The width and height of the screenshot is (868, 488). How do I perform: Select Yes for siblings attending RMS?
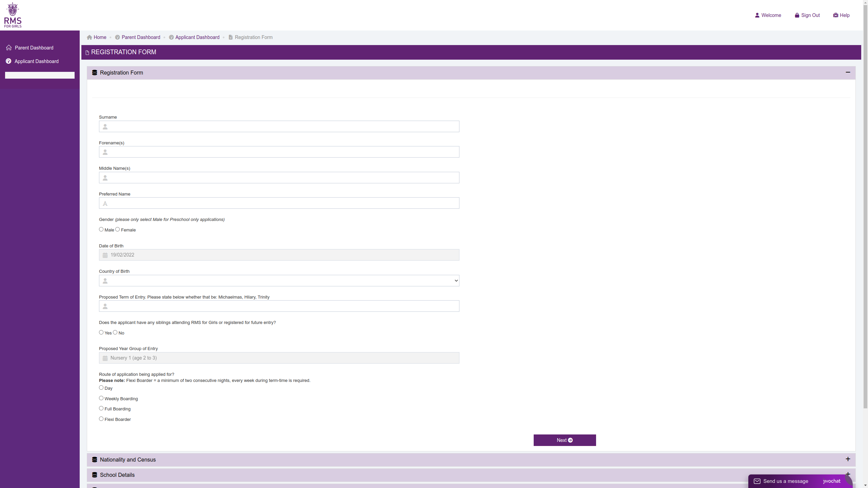click(101, 332)
